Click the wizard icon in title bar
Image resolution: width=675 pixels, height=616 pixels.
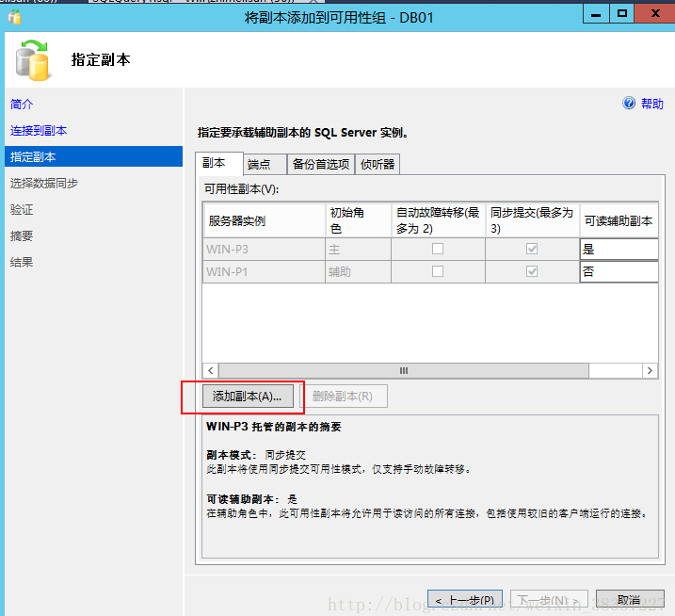14,16
